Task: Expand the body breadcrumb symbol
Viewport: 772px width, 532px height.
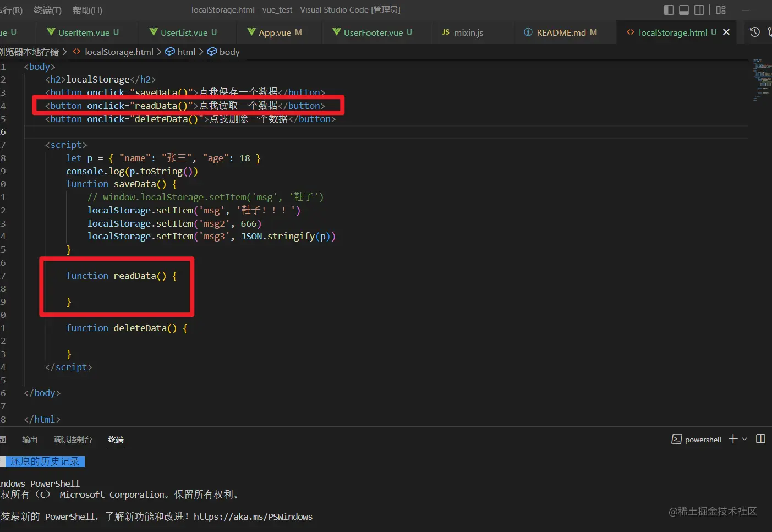Action: (223, 52)
